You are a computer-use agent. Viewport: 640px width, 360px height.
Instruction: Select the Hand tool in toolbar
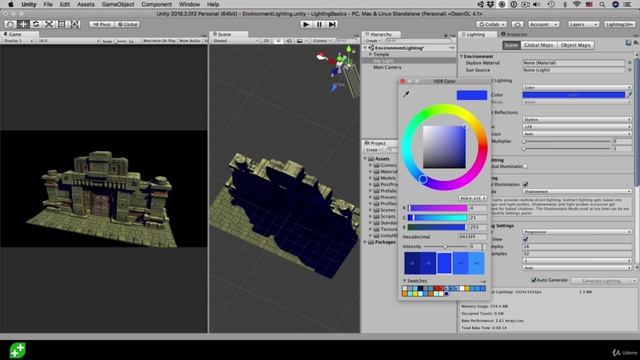click(x=10, y=24)
